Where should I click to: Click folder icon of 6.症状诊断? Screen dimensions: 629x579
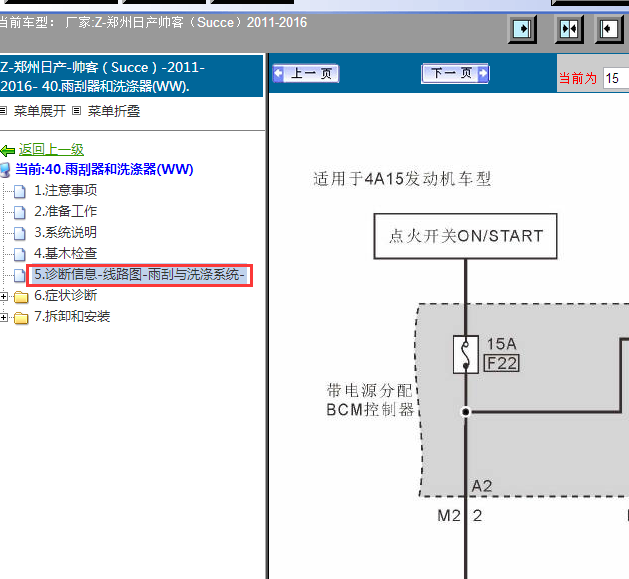[21, 297]
